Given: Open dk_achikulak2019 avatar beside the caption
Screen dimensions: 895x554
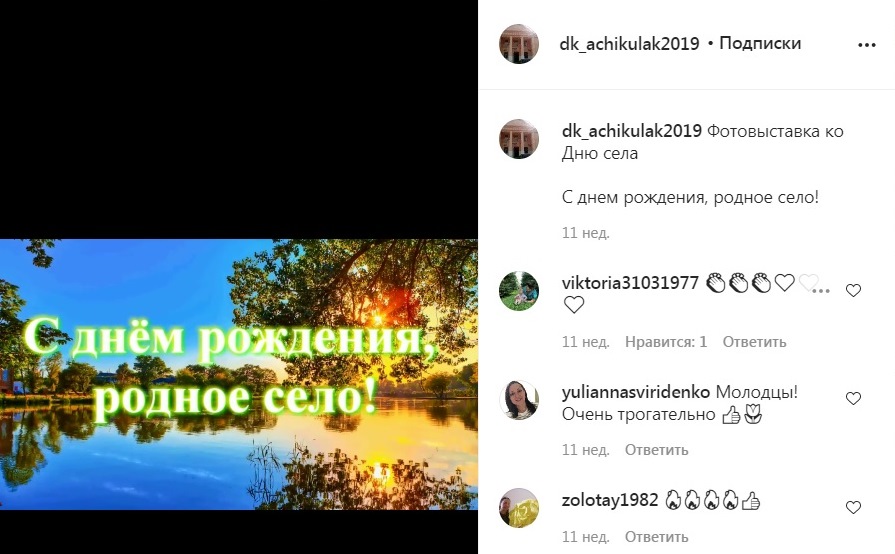Looking at the screenshot, I should coord(519,139).
